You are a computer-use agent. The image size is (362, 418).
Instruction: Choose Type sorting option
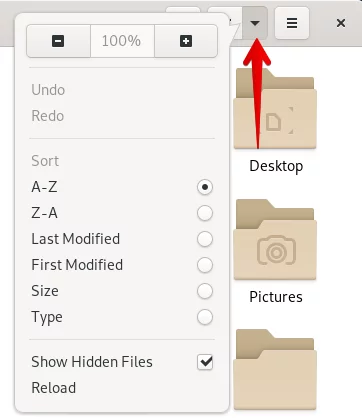(122, 317)
